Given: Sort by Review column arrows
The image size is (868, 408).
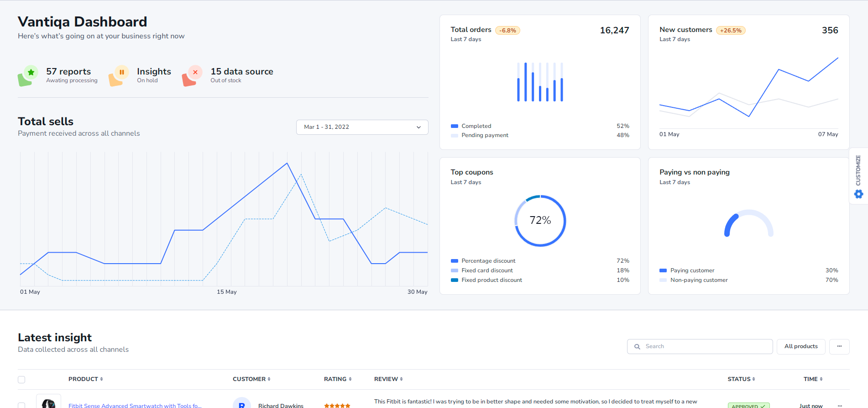Looking at the screenshot, I should 401,379.
